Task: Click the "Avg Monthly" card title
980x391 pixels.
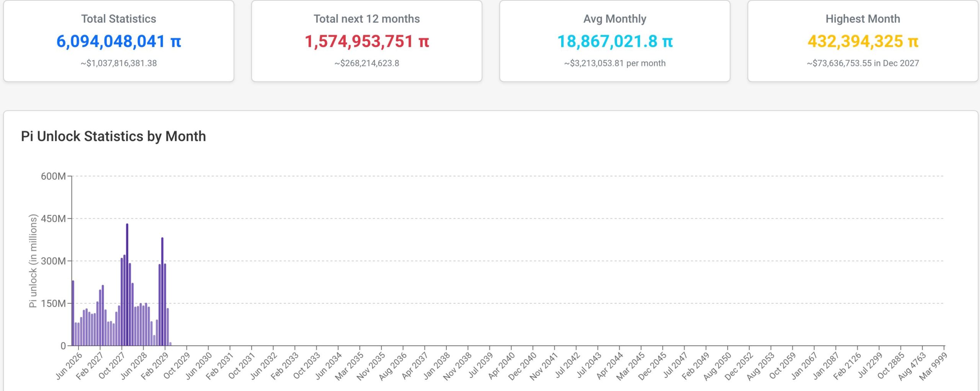Action: (x=615, y=19)
